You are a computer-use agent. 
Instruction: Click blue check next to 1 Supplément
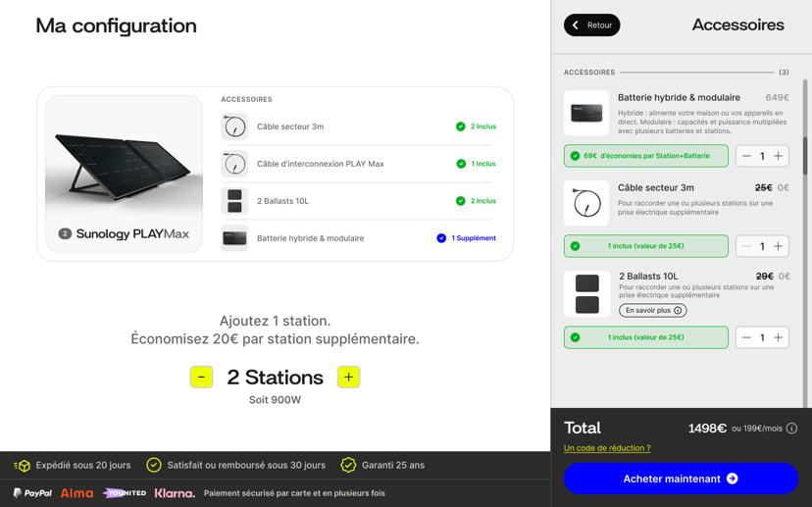441,238
